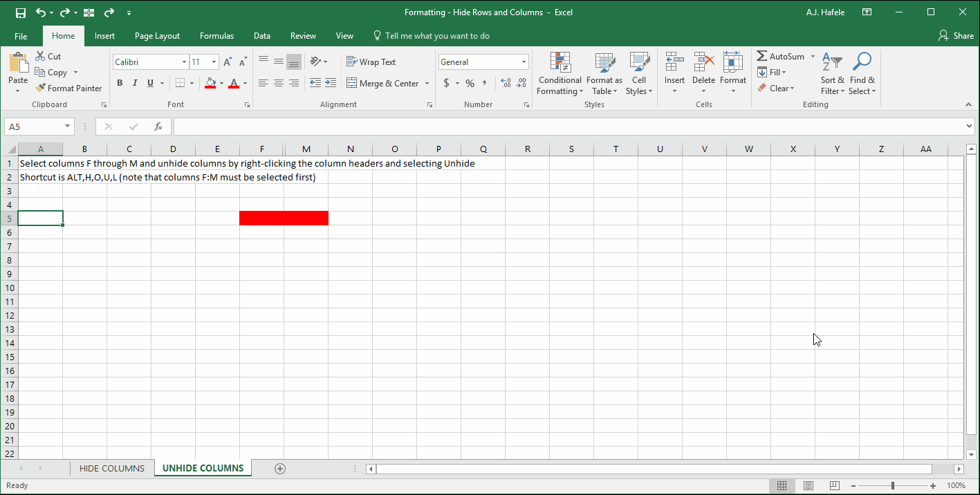Click the Delete cells icon
980x495 pixels.
coord(703,62)
